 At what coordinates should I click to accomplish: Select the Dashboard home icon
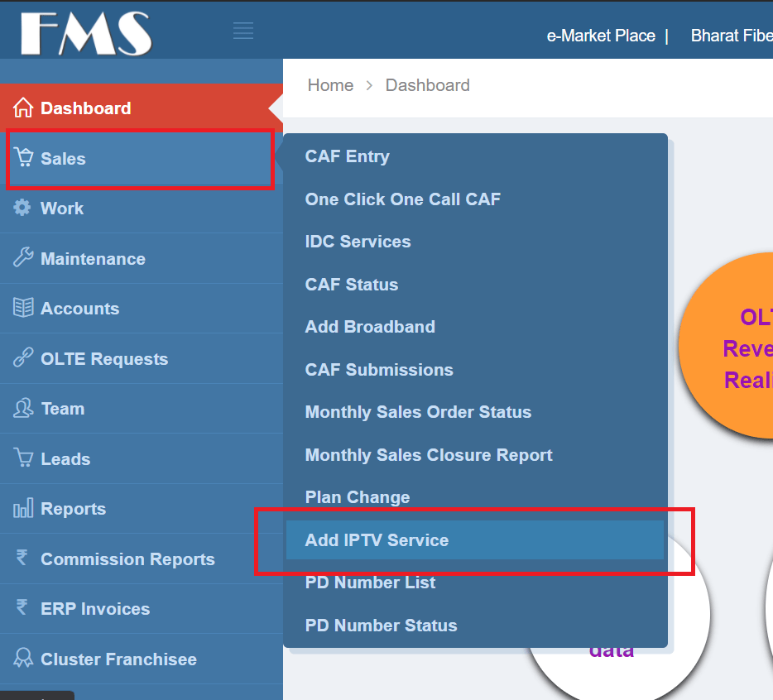(x=23, y=108)
